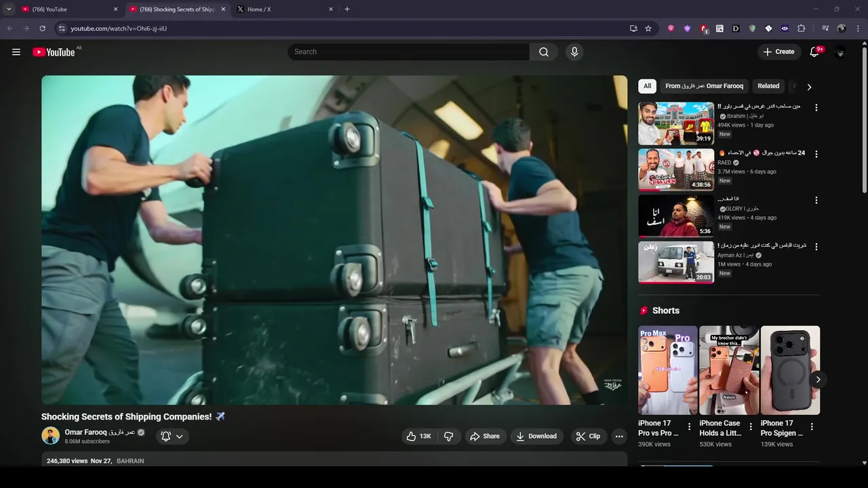This screenshot has width=868, height=488.
Task: Open options for iPhone 17 Pro vs Pro short
Action: 690,427
